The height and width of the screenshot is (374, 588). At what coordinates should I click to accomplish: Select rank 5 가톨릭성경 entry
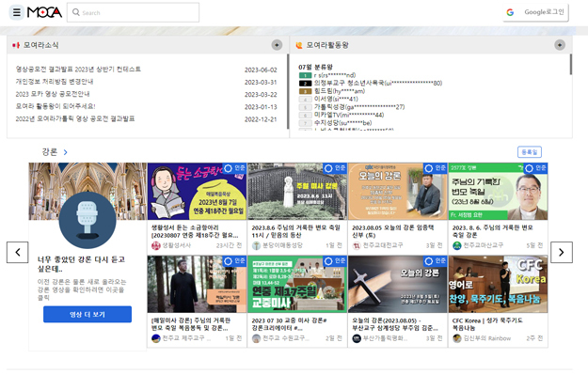[x=352, y=107]
